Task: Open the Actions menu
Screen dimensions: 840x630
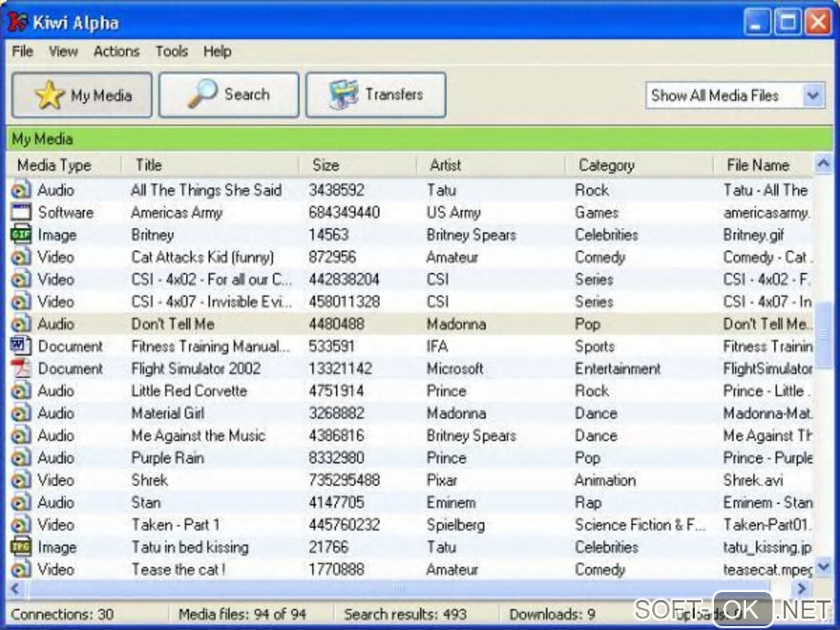Action: pyautogui.click(x=116, y=51)
